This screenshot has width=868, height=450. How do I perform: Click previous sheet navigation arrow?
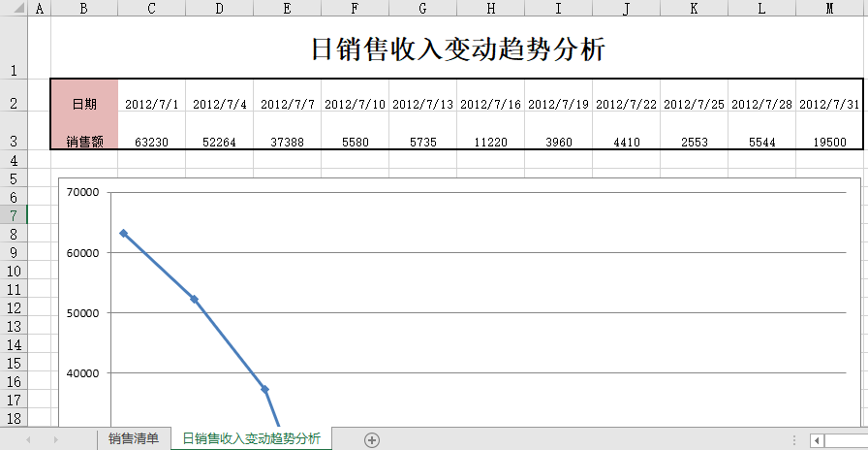(x=28, y=439)
